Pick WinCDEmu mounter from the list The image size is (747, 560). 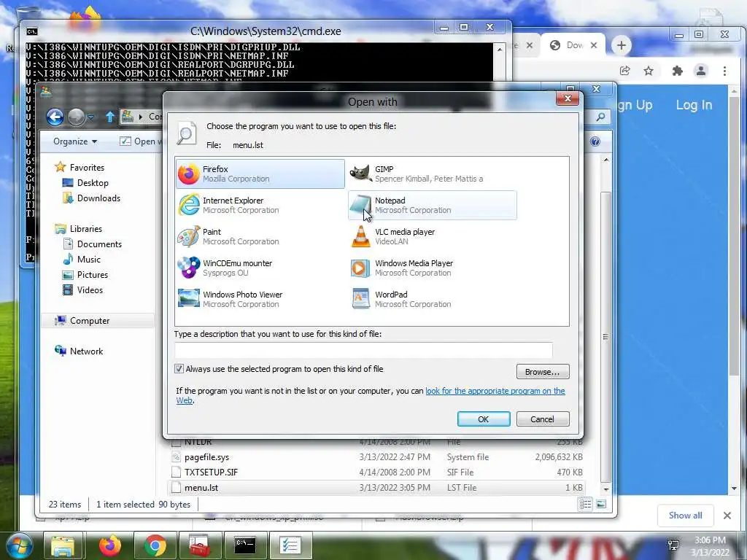(260, 268)
